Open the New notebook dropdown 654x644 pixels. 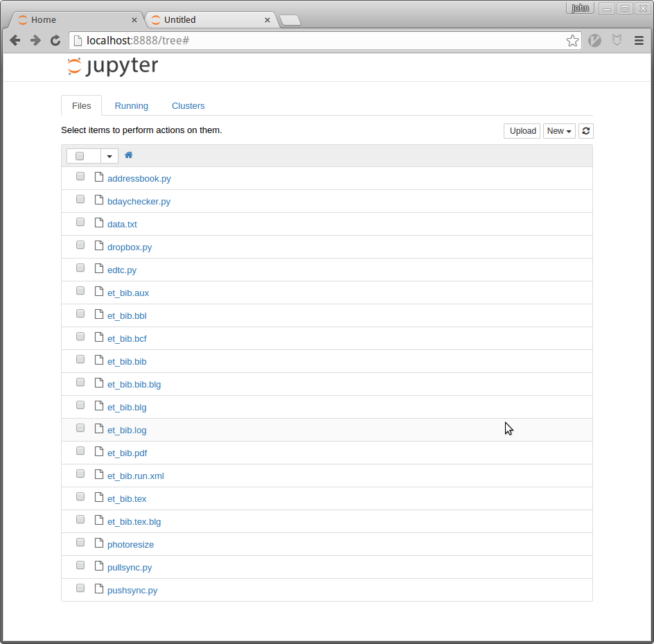click(x=558, y=131)
